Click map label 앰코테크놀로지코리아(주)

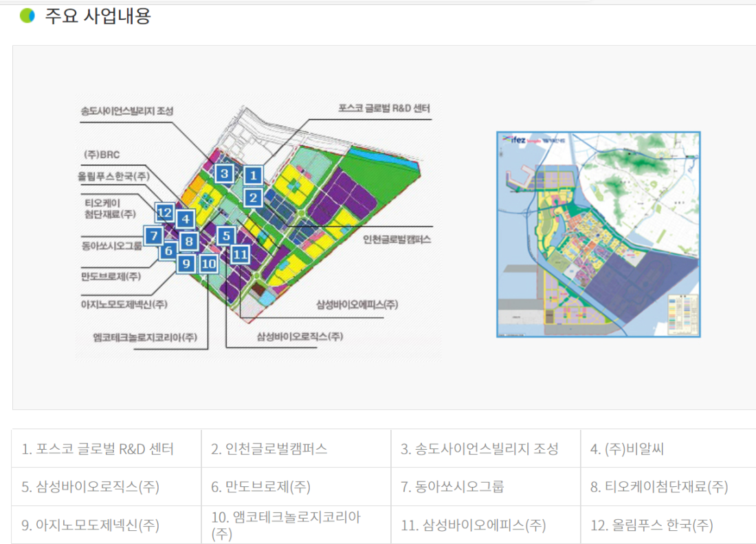tap(145, 337)
